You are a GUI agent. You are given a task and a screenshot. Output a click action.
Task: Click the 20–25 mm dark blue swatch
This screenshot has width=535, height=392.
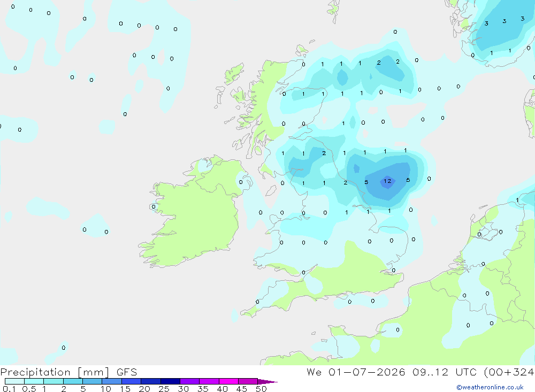click(150, 381)
